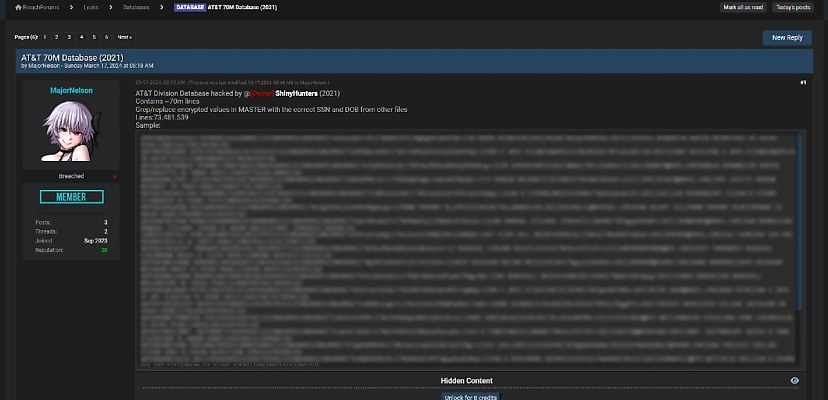828x400 pixels.
Task: Click the MEMBER rank badge
Action: point(72,197)
